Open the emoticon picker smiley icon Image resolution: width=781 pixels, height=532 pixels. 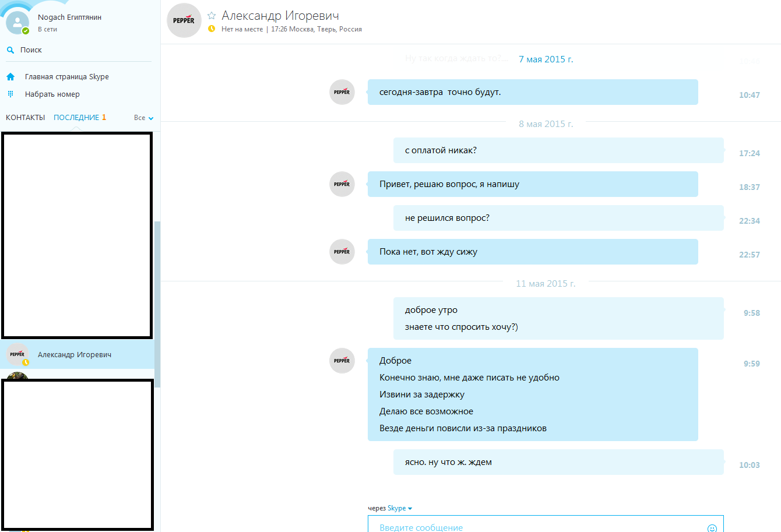click(x=712, y=528)
